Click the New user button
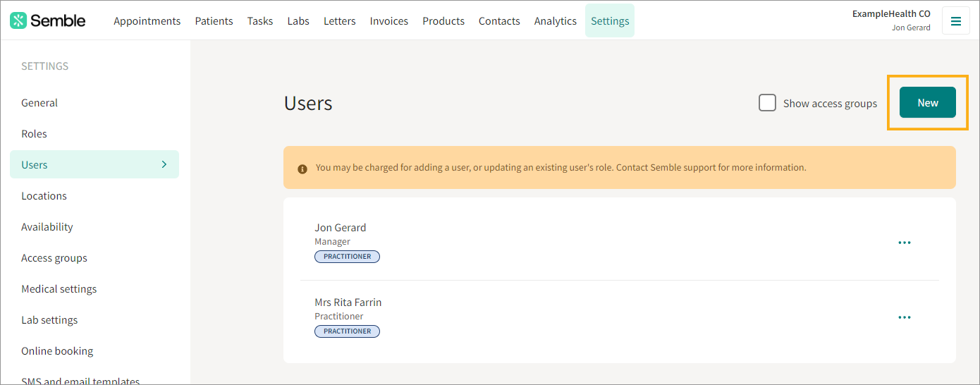 (x=928, y=102)
